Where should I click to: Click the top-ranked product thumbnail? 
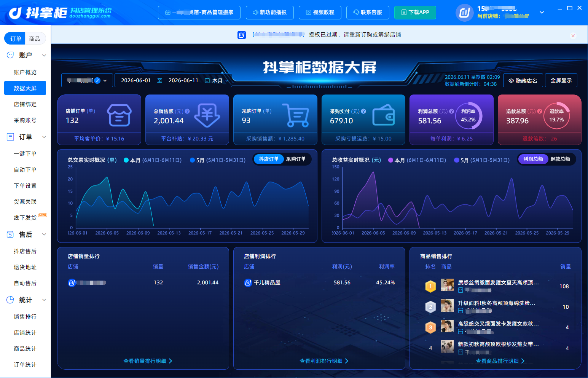(447, 285)
